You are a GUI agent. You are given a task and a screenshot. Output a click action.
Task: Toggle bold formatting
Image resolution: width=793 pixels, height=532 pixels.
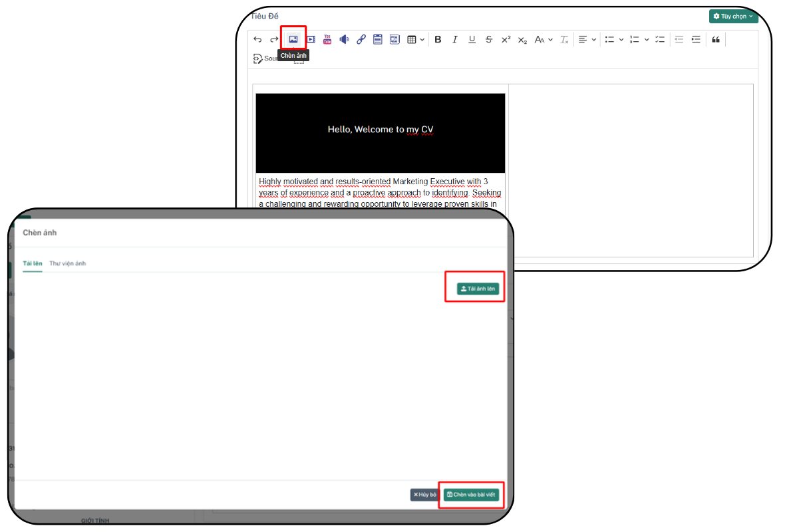pyautogui.click(x=438, y=39)
